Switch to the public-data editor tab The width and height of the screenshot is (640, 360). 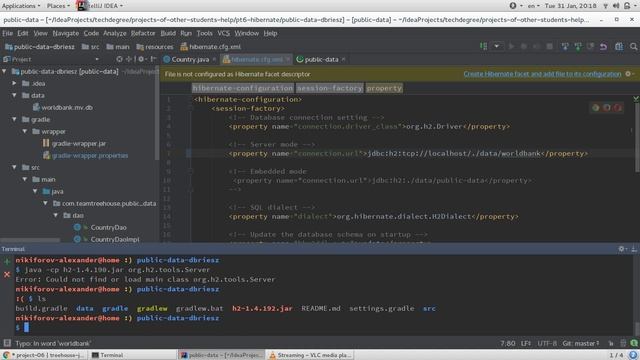(x=321, y=60)
